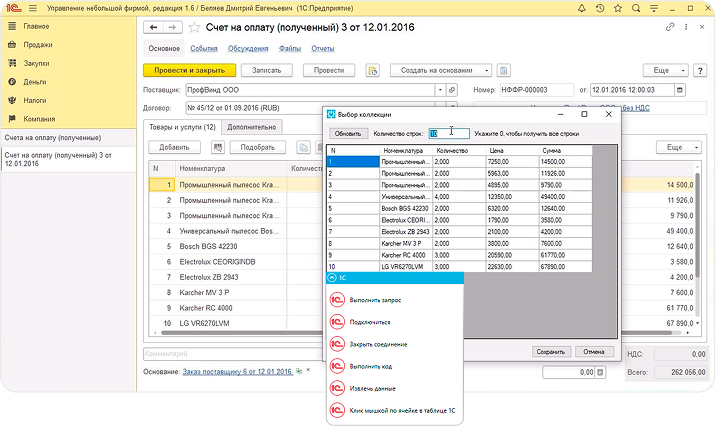
Task: Select row 9 Karcher RC 4000 in the dialog grid
Action: click(x=459, y=255)
